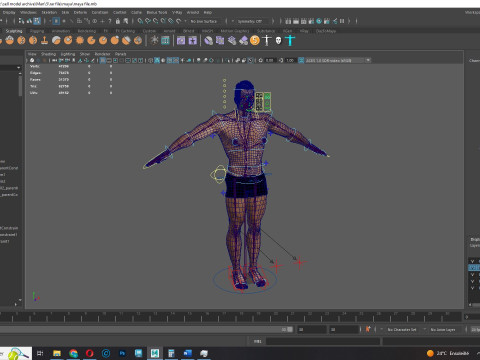Click the left panel vertical scrollbar

point(20,86)
